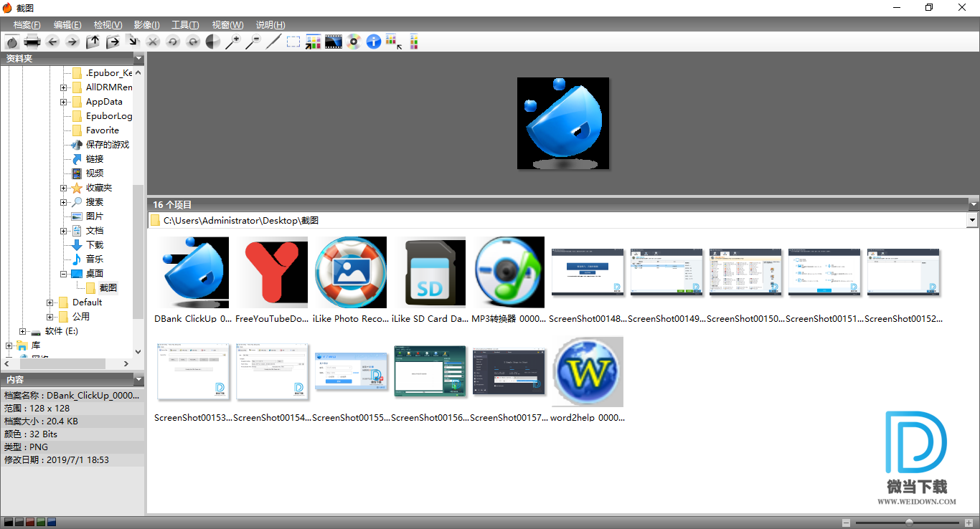Select the 音乐 folder in tree
980x529 pixels.
coord(95,259)
